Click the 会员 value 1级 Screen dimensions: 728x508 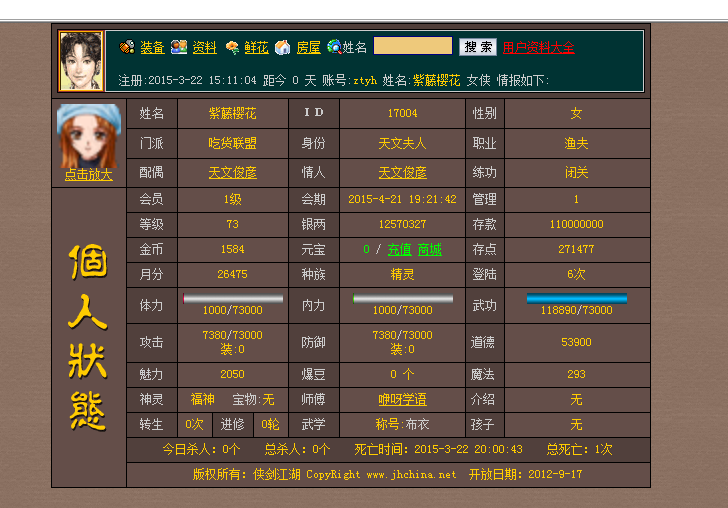click(232, 199)
